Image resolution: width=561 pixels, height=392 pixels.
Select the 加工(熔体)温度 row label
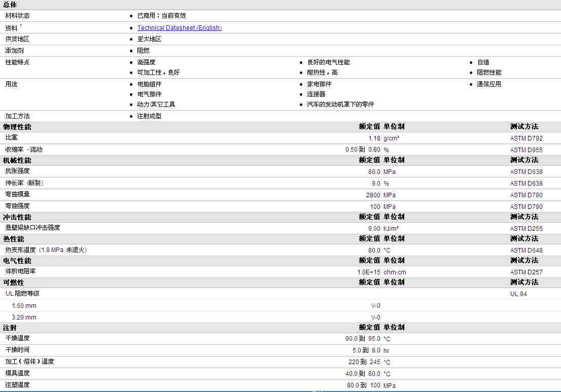point(30,362)
